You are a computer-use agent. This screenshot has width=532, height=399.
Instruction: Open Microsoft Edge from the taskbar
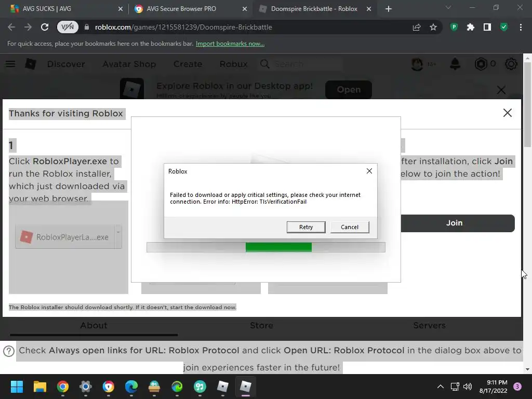(x=131, y=387)
